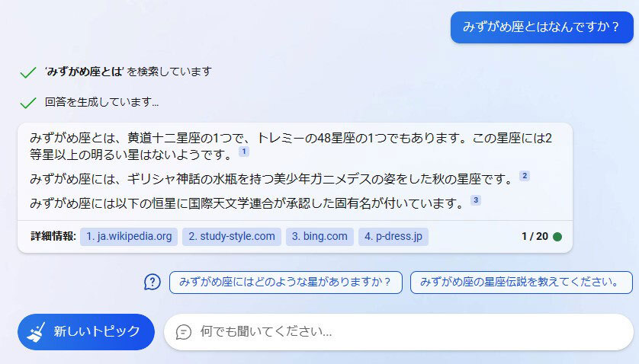Open the 1. ja.wikipedia.org source link

tap(129, 237)
